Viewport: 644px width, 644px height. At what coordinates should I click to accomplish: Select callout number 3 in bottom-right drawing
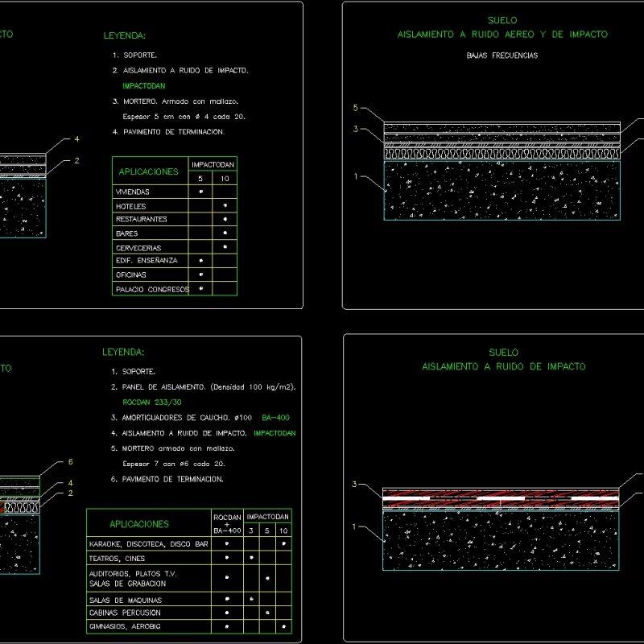[x=353, y=484]
